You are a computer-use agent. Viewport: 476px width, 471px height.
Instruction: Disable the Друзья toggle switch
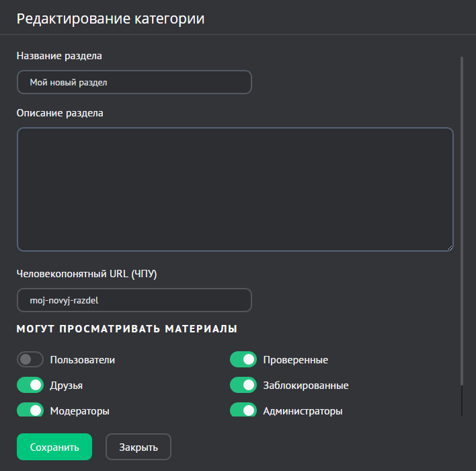click(30, 385)
